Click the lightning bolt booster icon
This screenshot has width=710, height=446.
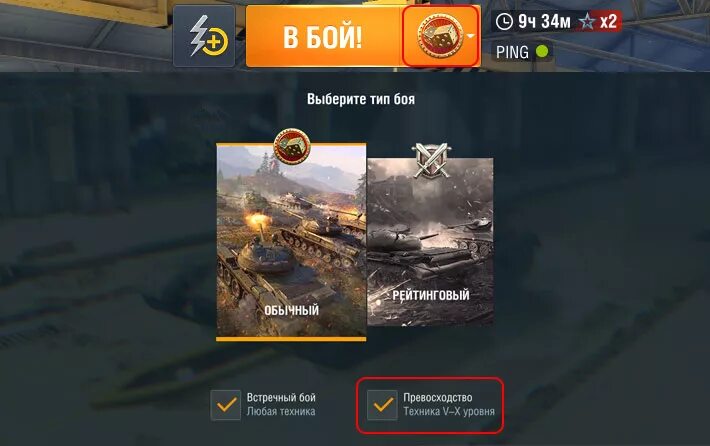pyautogui.click(x=204, y=36)
